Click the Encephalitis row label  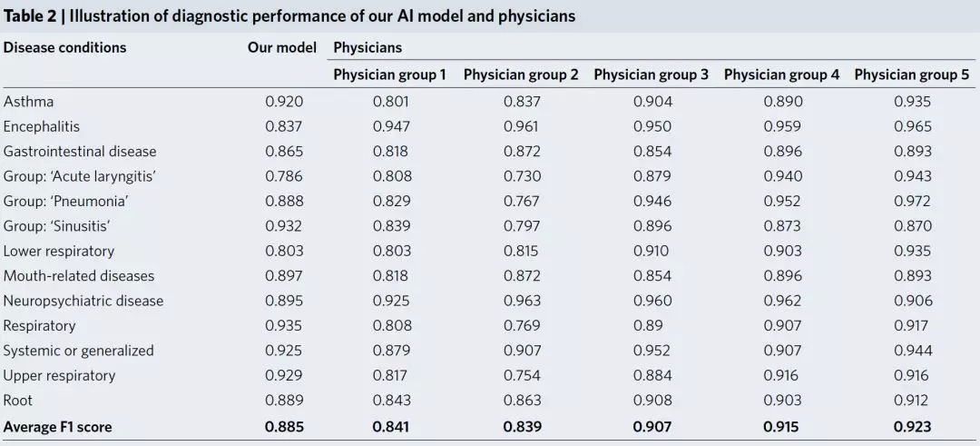tap(42, 126)
